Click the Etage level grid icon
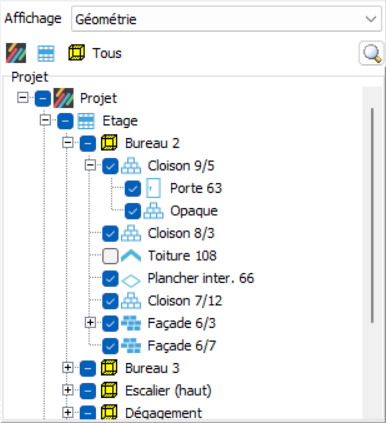The height and width of the screenshot is (423, 386). (x=86, y=121)
